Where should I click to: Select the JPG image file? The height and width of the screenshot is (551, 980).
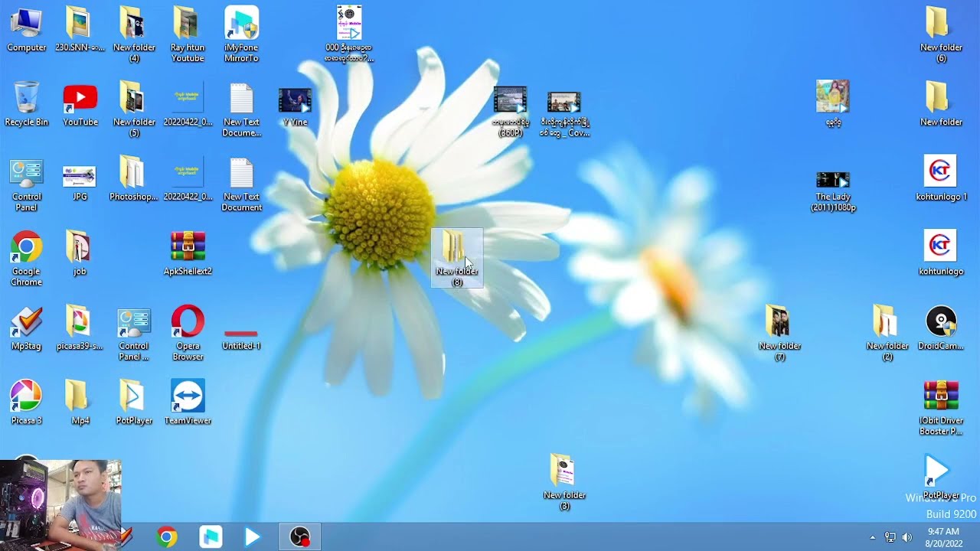80,184
